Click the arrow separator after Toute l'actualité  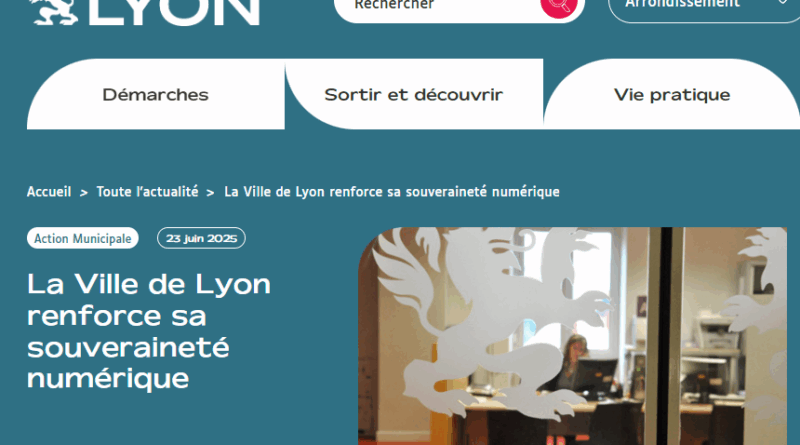coord(210,193)
